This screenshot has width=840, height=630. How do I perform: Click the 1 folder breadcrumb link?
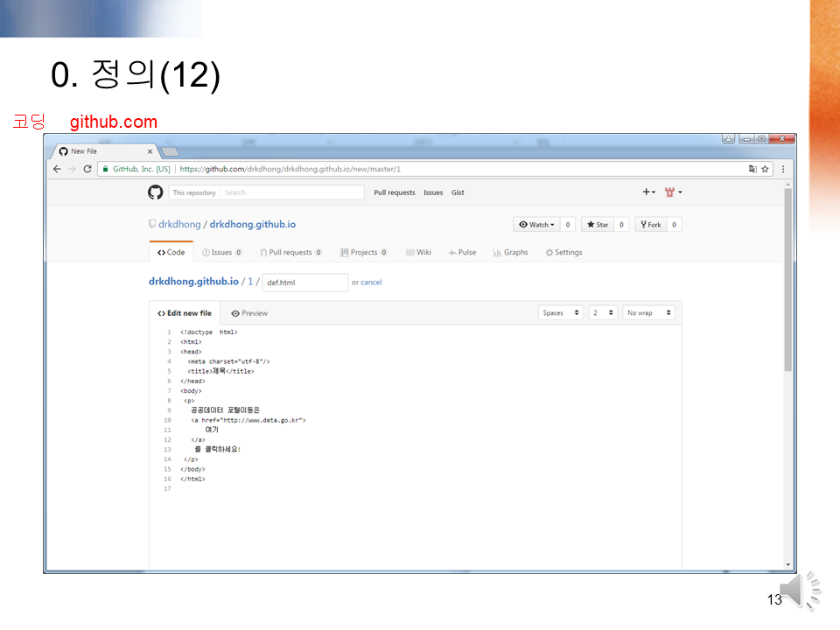point(250,281)
